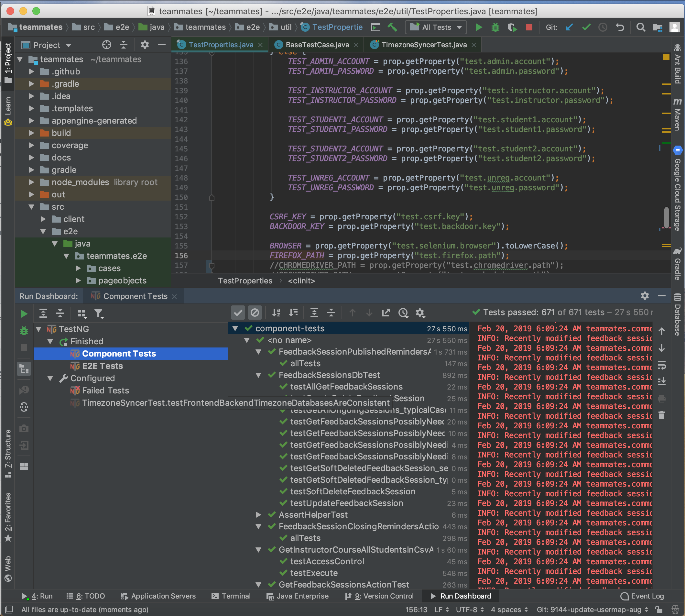Screen dimensions: 685x616
Task: Click the 156:13 cursor position indicator
Action: 416,610
